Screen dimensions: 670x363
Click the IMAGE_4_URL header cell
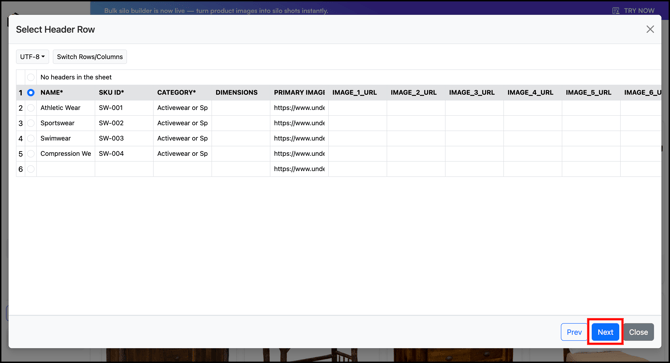[533, 92]
